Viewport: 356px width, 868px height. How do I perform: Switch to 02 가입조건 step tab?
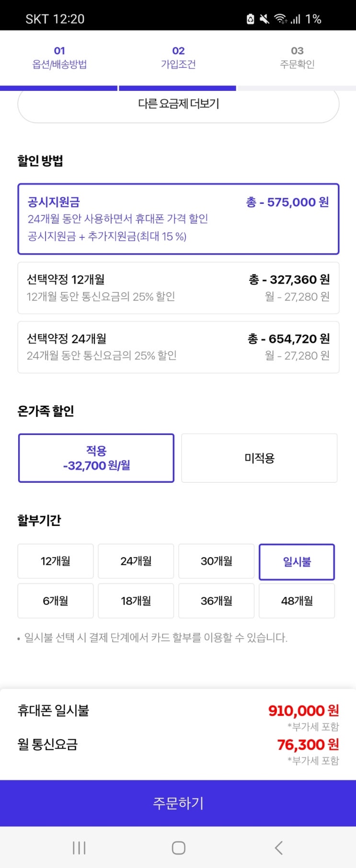coord(178,57)
